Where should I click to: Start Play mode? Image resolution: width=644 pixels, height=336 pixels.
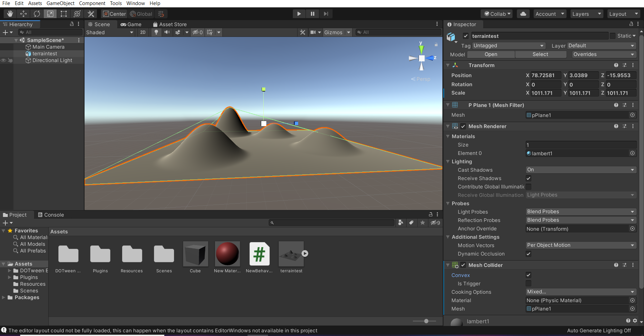pyautogui.click(x=299, y=14)
